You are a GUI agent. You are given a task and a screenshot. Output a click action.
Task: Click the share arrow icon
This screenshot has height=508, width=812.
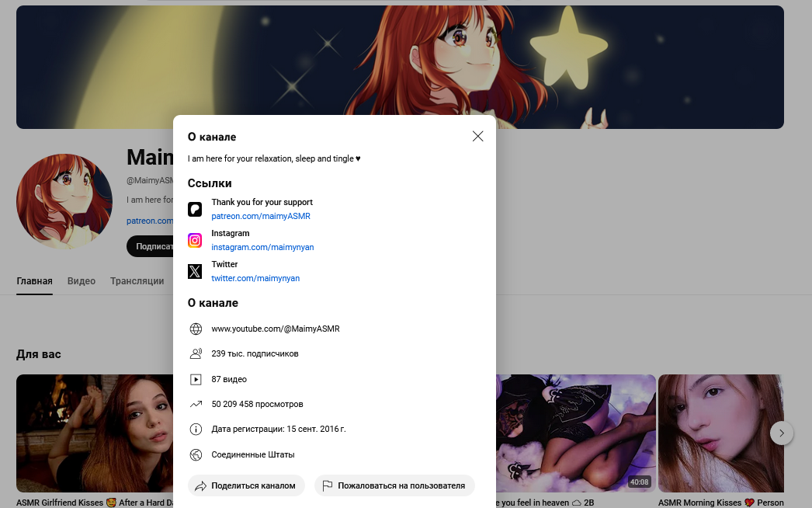(200, 485)
